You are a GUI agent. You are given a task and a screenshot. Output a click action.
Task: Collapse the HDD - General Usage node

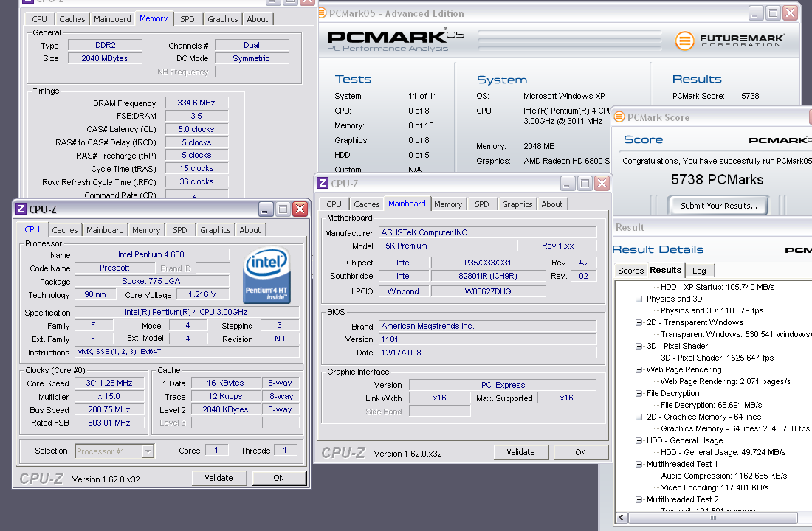(x=639, y=440)
